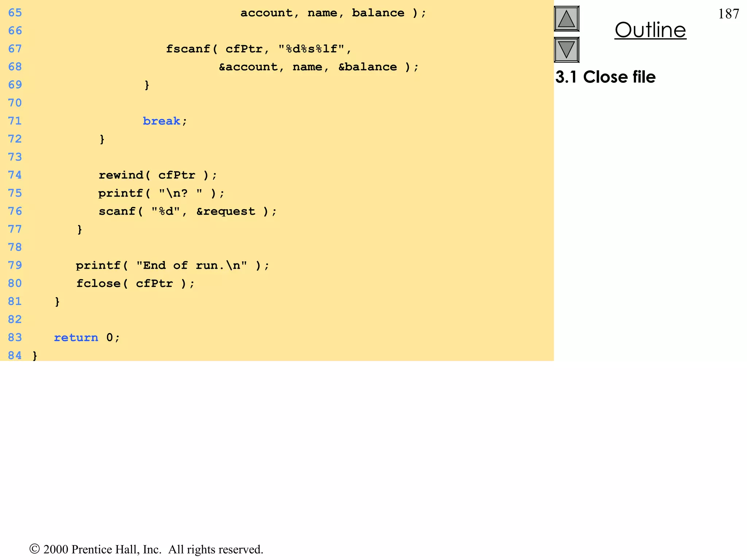Click the printf( "\n? " ) line

162,193
